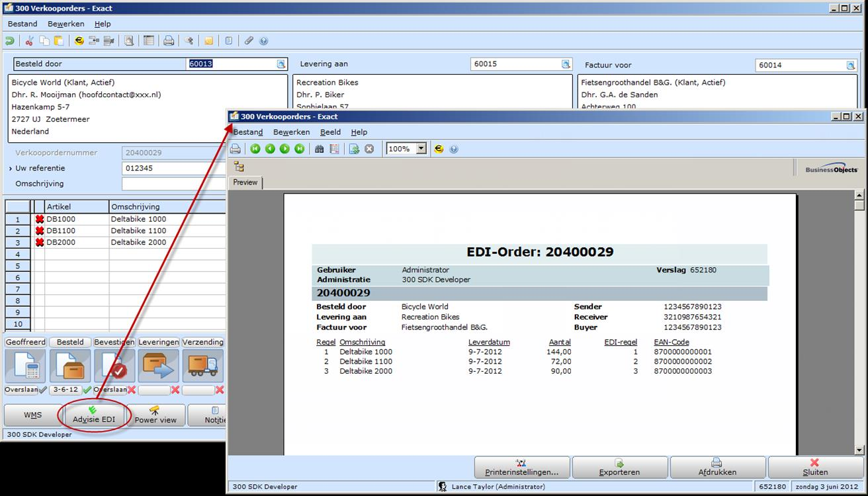Go to first page in the preview toolbar

click(255, 149)
